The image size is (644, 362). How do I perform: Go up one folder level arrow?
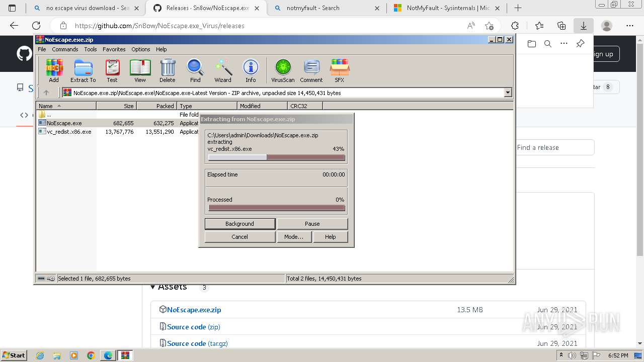(x=46, y=93)
